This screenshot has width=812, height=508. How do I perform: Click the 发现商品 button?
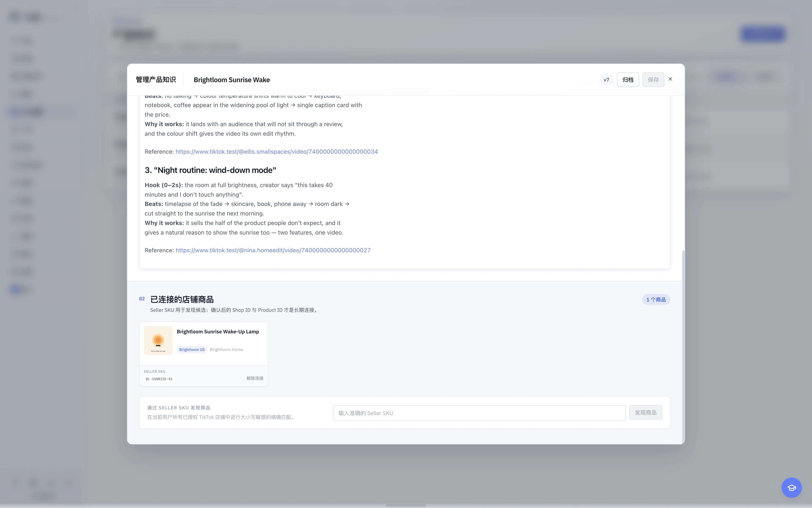(646, 412)
